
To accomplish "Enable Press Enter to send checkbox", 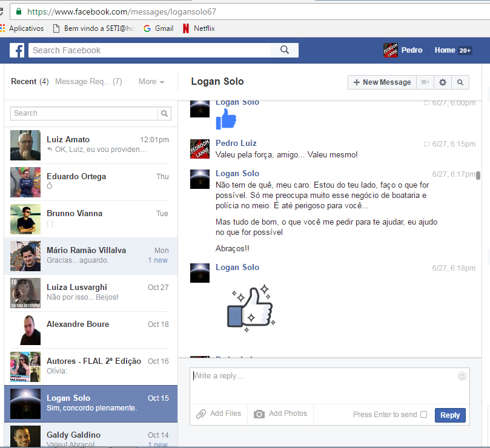I will click(424, 414).
